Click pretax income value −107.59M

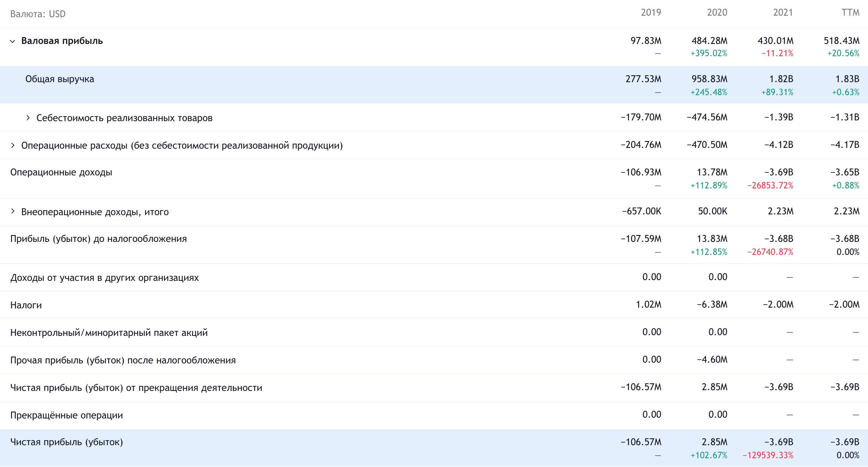pos(641,239)
